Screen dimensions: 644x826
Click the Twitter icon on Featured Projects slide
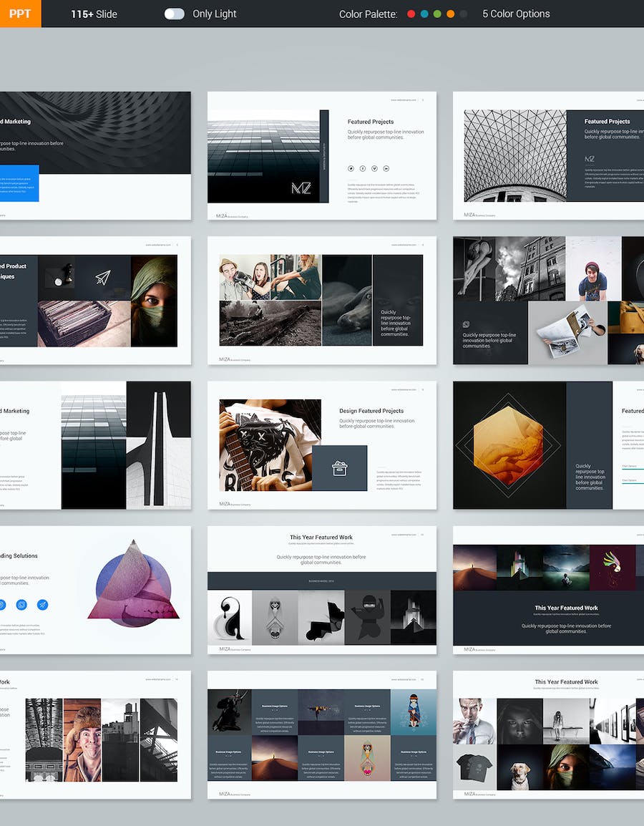click(351, 168)
